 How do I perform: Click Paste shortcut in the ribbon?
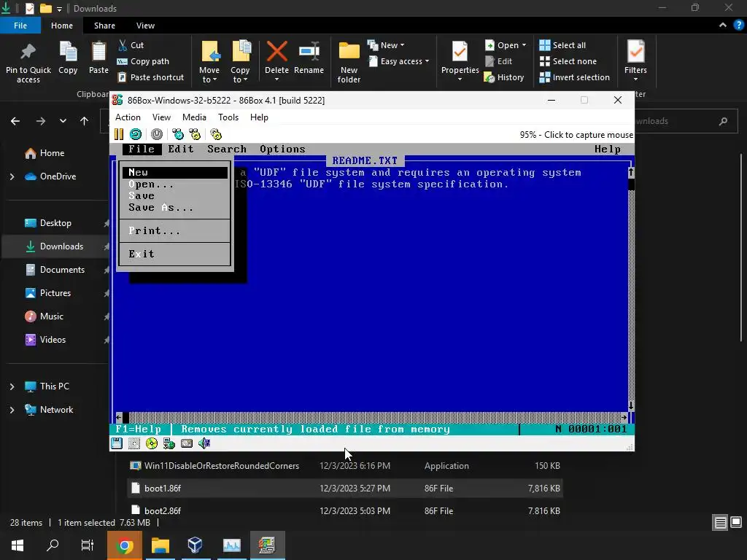tap(150, 77)
